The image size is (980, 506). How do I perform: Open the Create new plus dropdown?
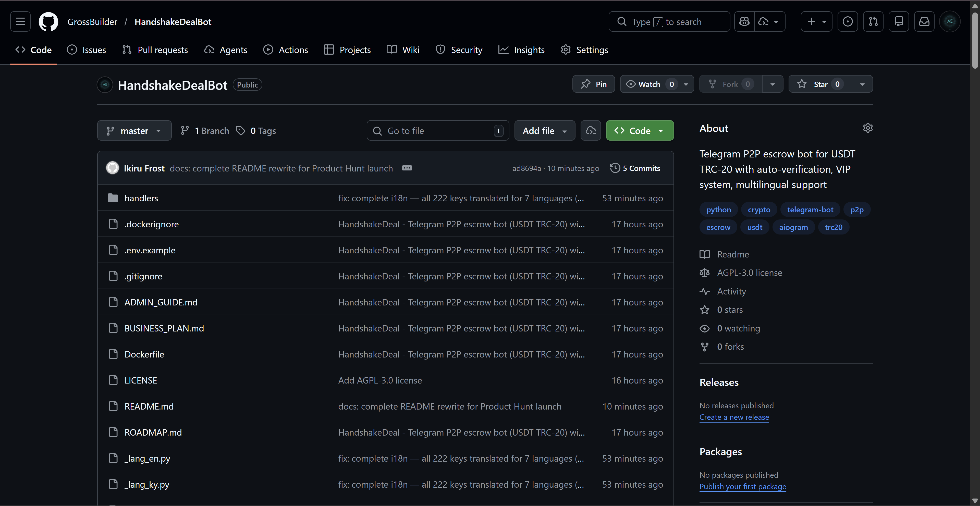point(816,21)
